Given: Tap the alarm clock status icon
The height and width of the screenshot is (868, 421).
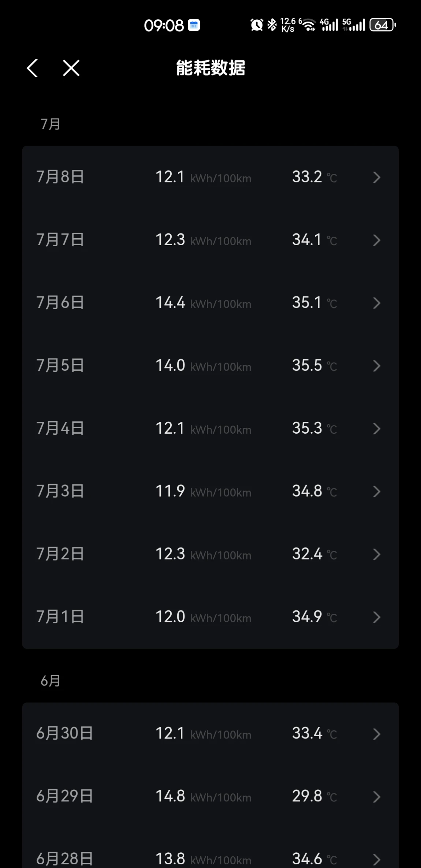Looking at the screenshot, I should pyautogui.click(x=257, y=25).
